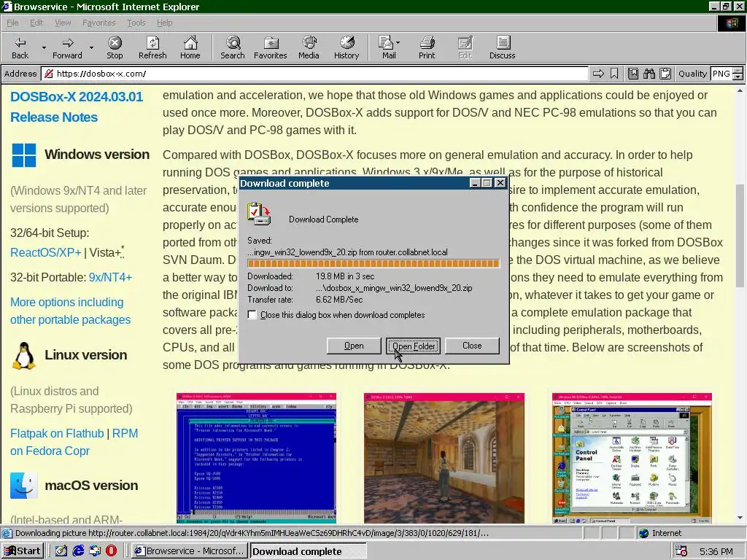Check 'Close this dialog box when download completes'

pos(252,315)
